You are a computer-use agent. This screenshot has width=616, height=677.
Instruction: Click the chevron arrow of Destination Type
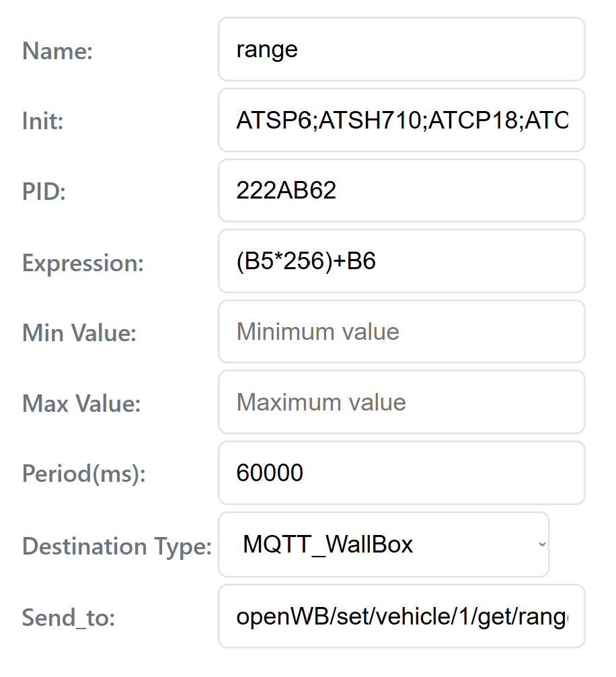541,544
